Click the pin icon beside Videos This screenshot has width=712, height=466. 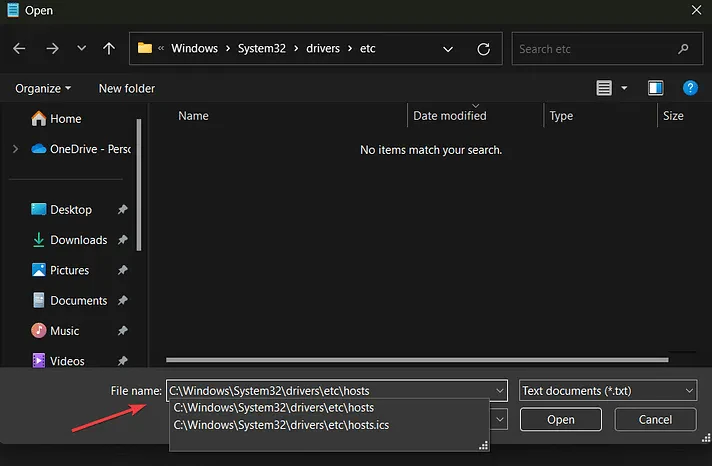pos(123,361)
